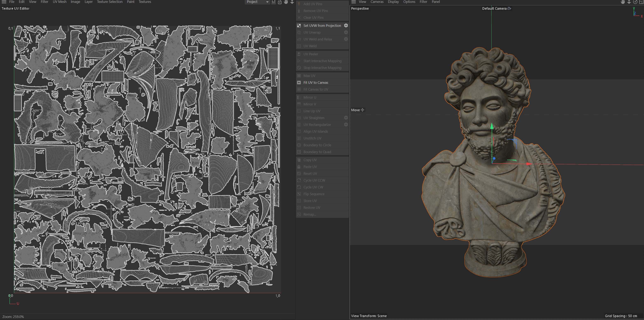
Task: Toggle viewport layout maximize icon
Action: pyautogui.click(x=641, y=2)
